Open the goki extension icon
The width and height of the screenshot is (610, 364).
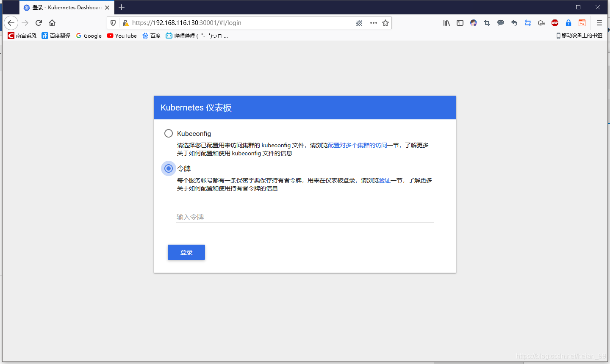tap(541, 23)
